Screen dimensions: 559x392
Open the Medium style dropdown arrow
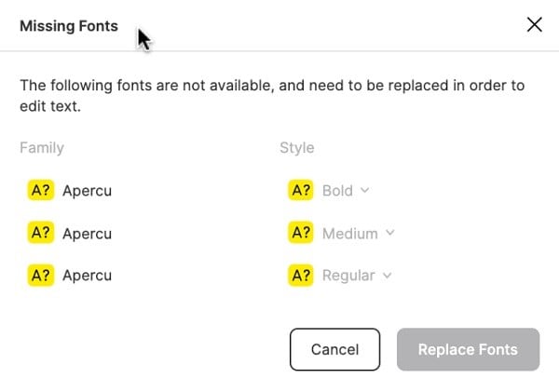pyautogui.click(x=389, y=233)
